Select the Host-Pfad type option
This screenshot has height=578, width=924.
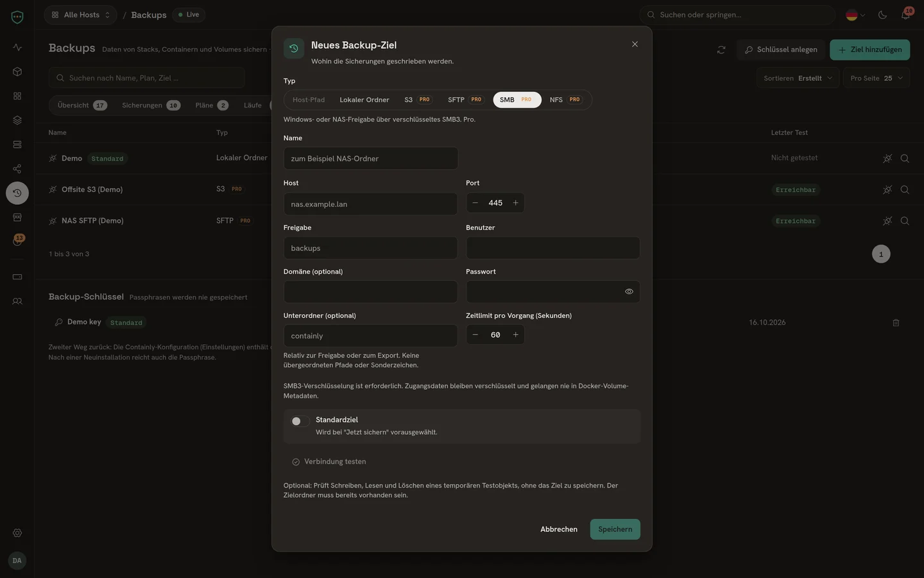pos(309,100)
